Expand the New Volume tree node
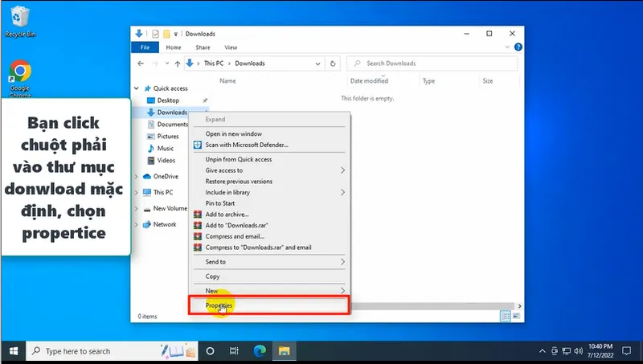Screen dimensions: 643x364 click(136, 209)
